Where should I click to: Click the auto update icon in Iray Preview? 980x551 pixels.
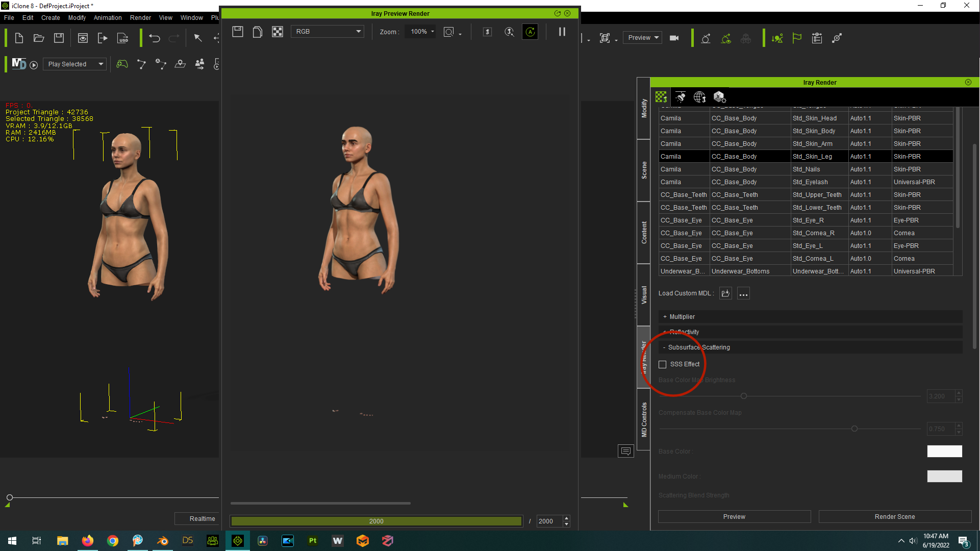pos(530,32)
